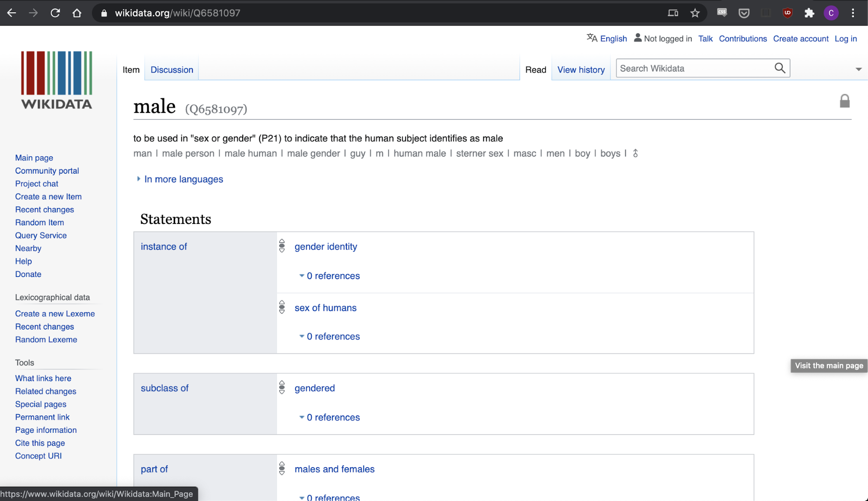Open the View history tab
Screen dimensions: 868x501
pos(581,70)
